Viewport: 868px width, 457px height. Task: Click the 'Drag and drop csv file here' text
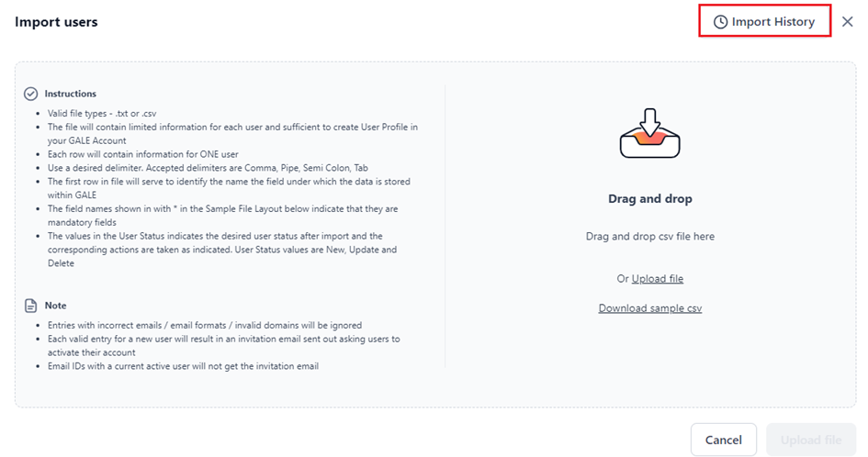[x=650, y=236]
